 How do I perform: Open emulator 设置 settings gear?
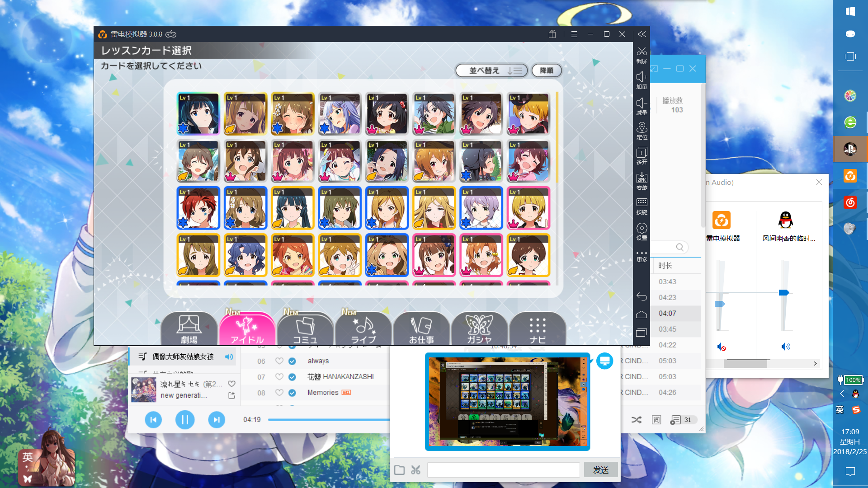click(642, 228)
